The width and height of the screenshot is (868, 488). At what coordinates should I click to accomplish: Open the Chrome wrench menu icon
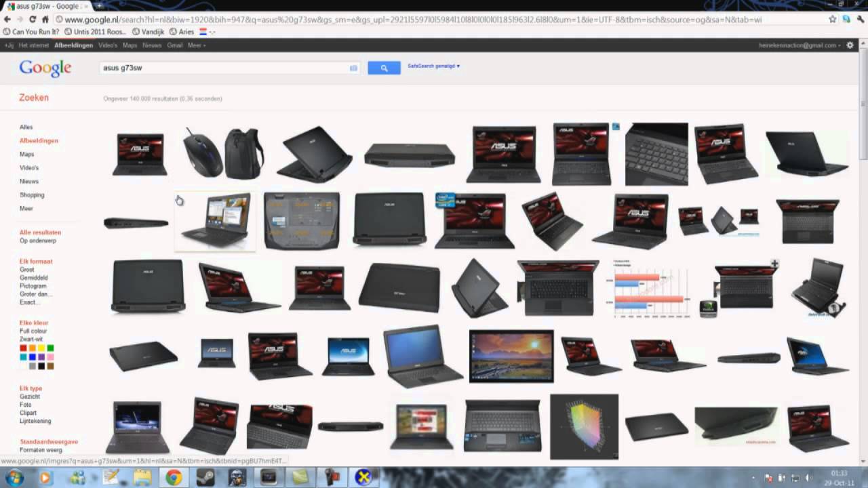(x=860, y=20)
